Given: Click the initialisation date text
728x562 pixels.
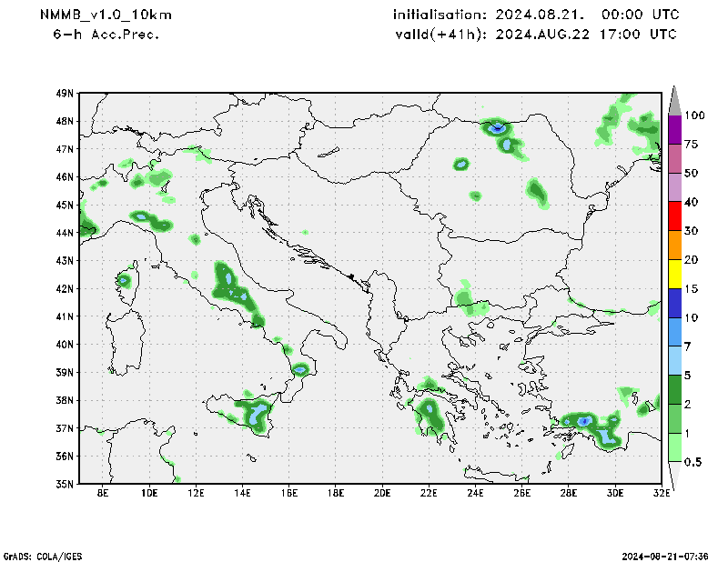Looking at the screenshot, I should pyautogui.click(x=535, y=15).
